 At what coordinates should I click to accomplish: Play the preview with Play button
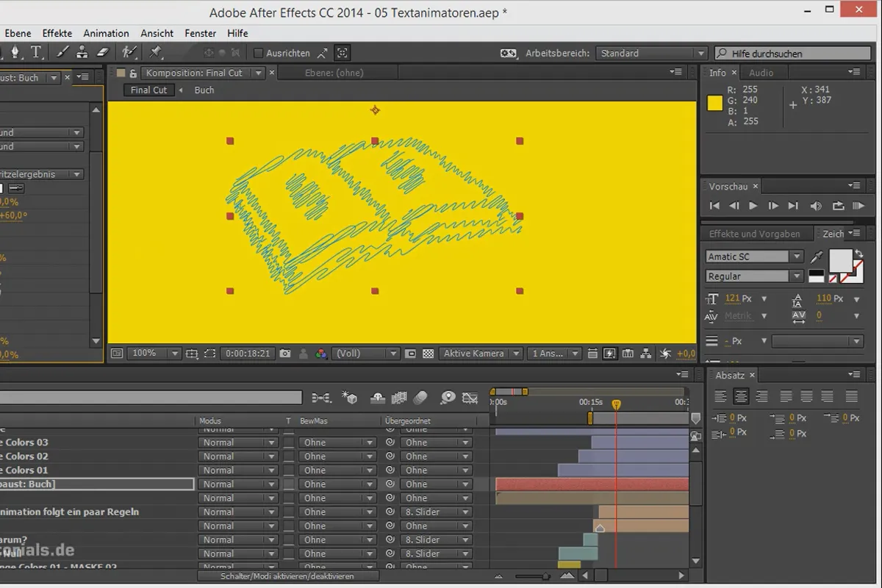(753, 207)
